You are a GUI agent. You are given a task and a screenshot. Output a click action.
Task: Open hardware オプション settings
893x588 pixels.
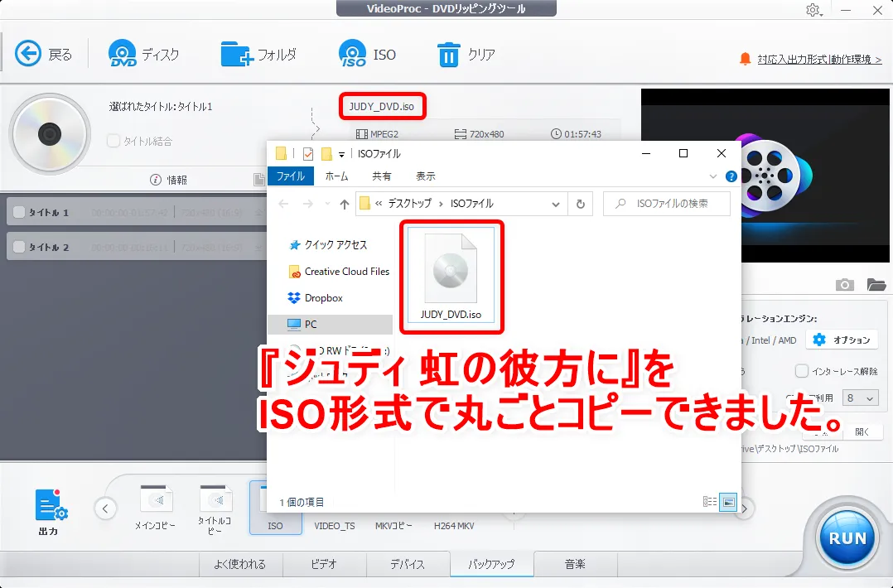(842, 340)
